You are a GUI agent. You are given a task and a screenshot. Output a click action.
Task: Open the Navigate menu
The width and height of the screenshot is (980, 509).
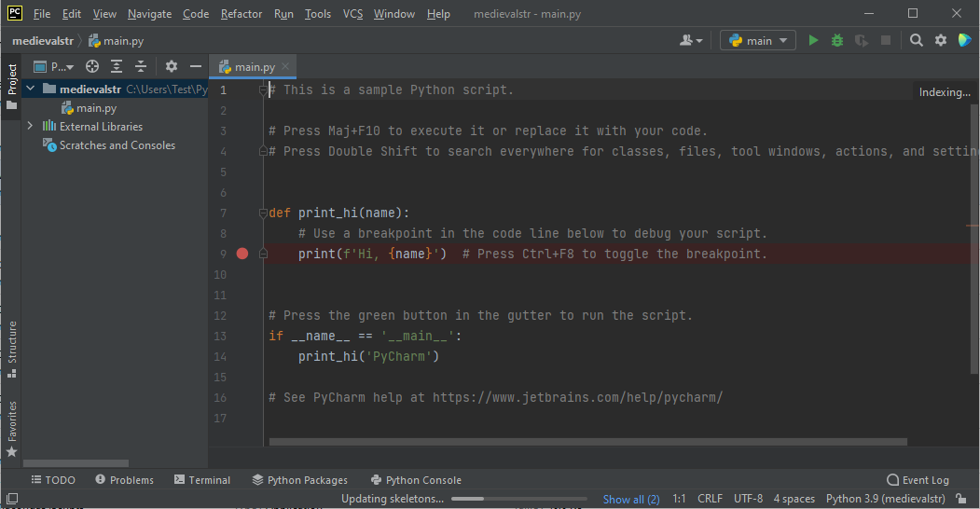(x=149, y=14)
